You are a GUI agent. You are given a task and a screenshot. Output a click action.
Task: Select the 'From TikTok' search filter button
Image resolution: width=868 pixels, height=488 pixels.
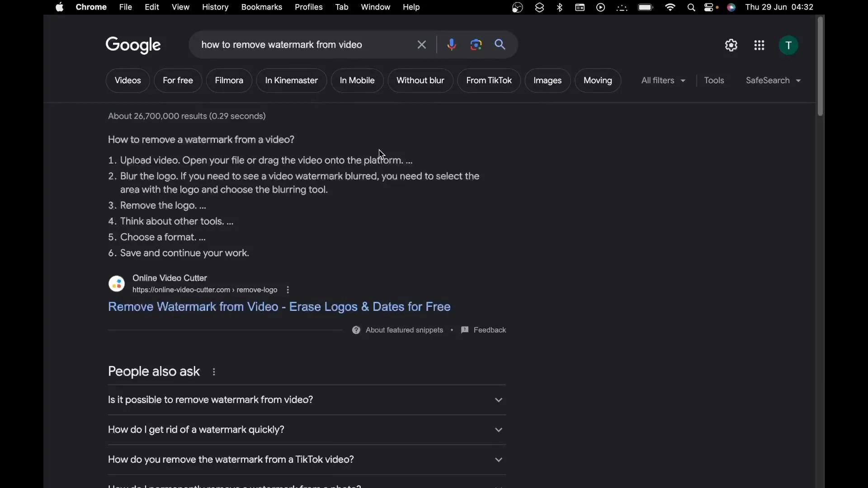point(488,80)
